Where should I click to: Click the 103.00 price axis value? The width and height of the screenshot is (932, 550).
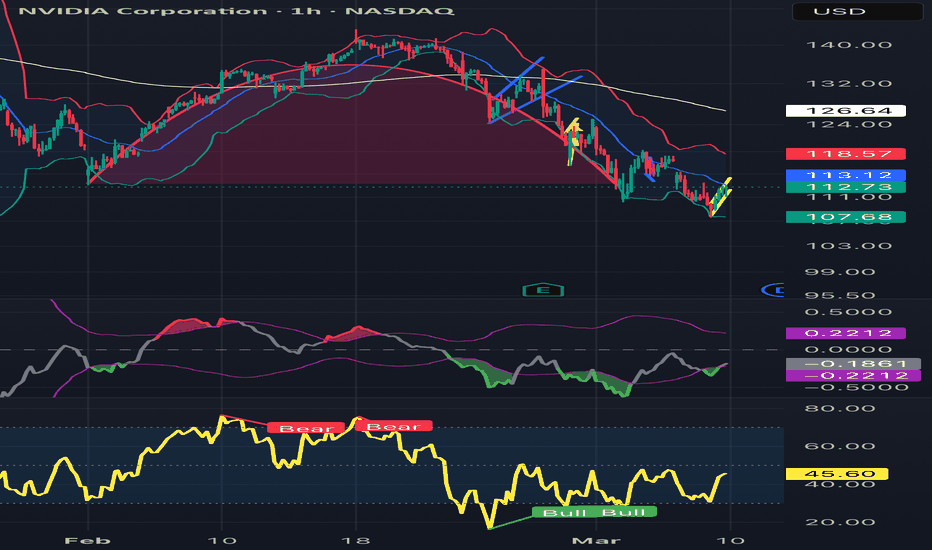pos(848,246)
